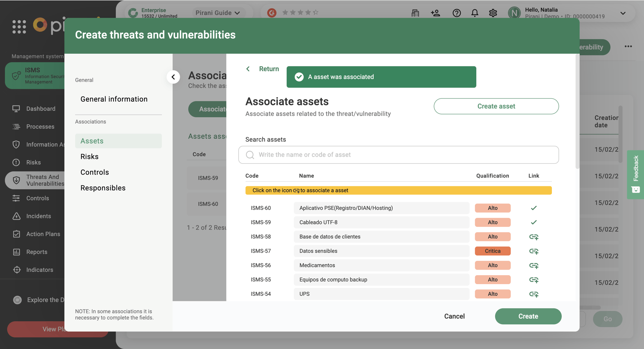
Task: Open the invite user icon in the header
Action: [435, 13]
